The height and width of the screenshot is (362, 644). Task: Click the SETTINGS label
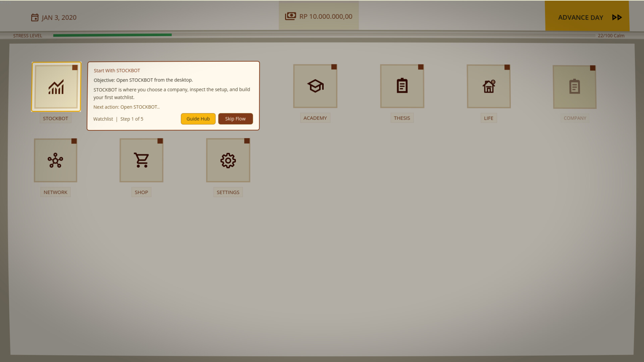pos(228,192)
